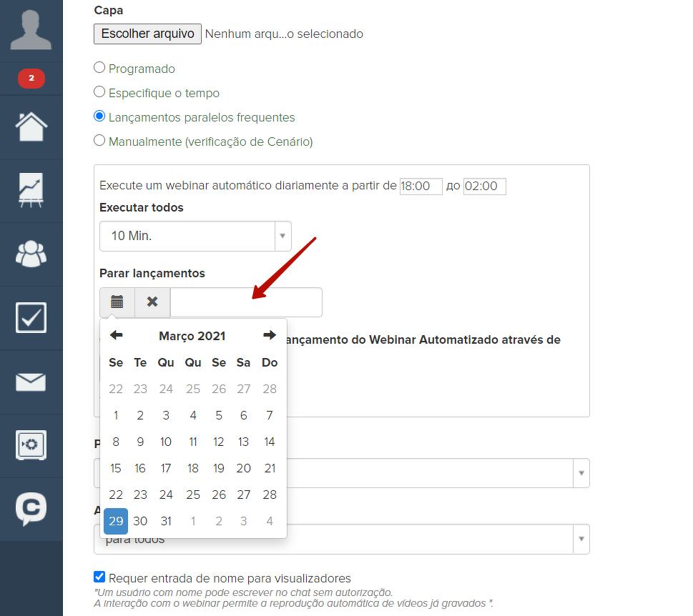Screen dimensions: 693x616
Task: Advance to next month in calendar
Action: click(269, 336)
